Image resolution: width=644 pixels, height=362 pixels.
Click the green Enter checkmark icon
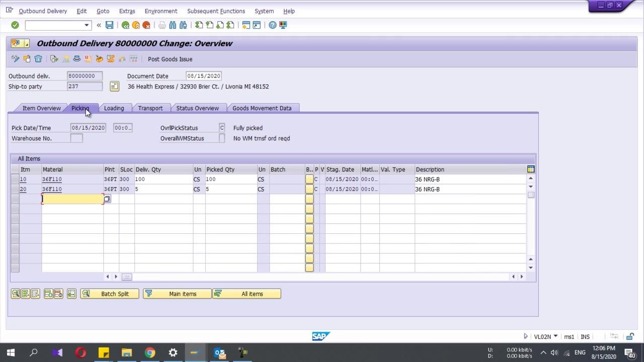[x=15, y=25]
